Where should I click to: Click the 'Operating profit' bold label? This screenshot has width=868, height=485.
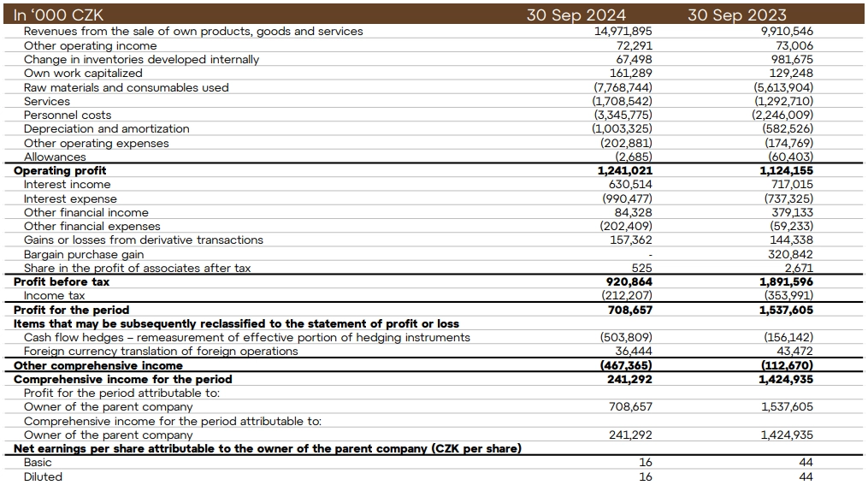point(60,171)
